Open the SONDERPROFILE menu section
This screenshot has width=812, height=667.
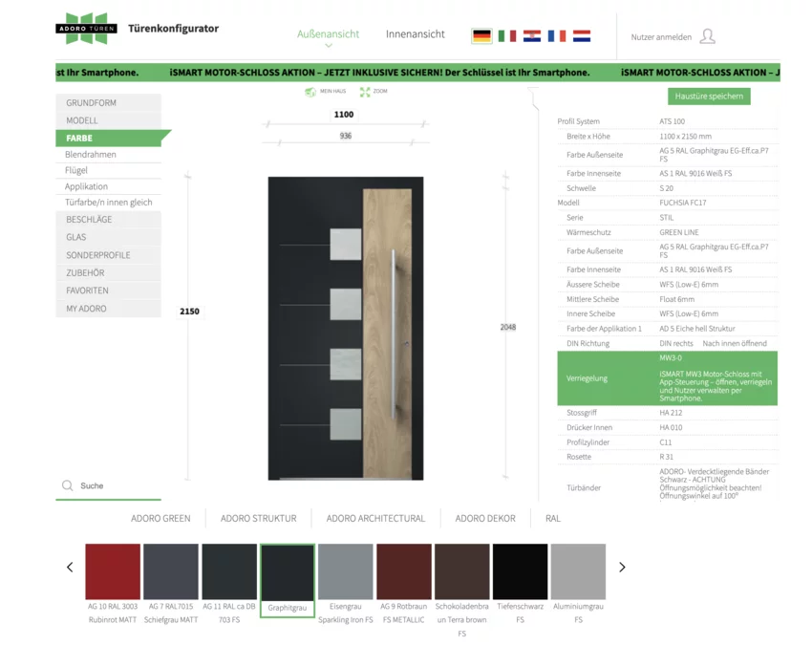108,255
